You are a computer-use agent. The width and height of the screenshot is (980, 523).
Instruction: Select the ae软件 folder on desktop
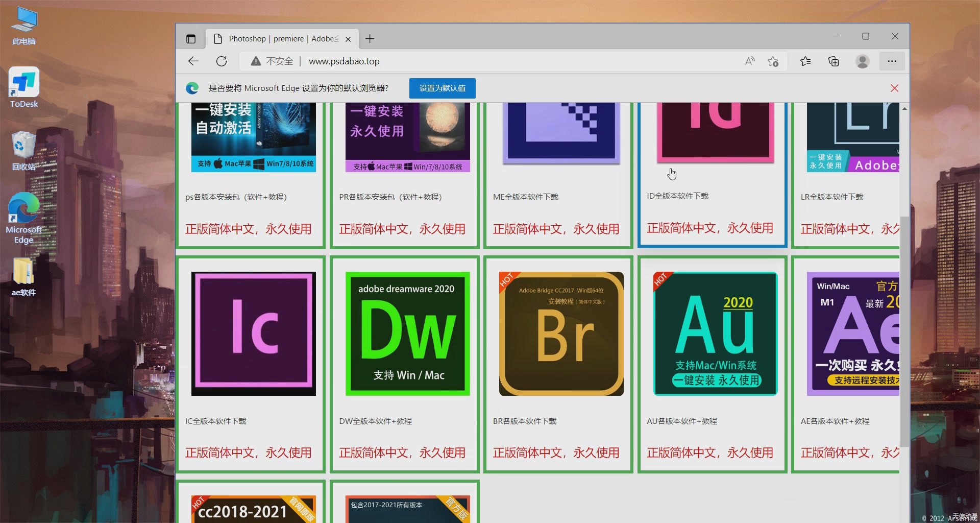point(24,277)
